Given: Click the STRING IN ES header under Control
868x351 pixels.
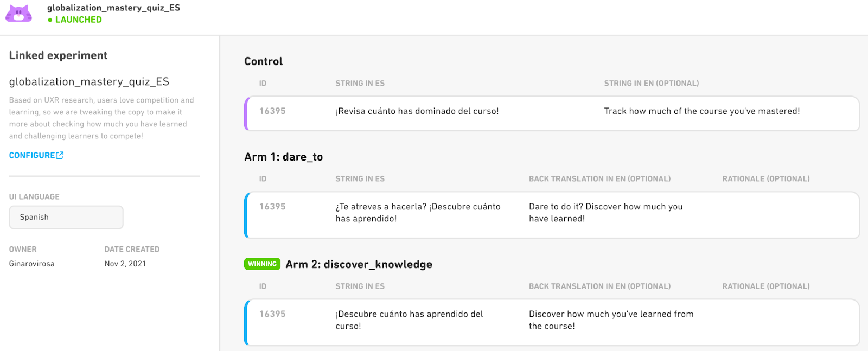Looking at the screenshot, I should [360, 84].
